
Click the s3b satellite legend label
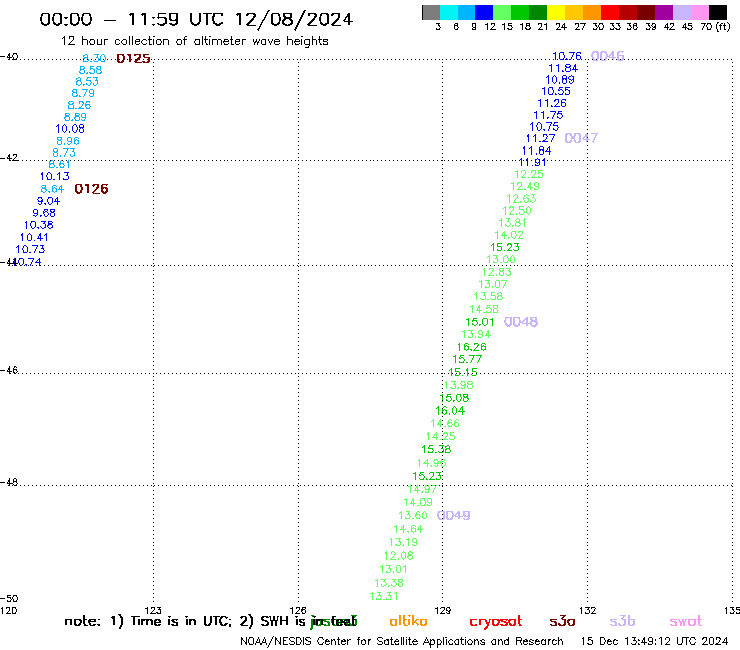pyautogui.click(x=622, y=621)
